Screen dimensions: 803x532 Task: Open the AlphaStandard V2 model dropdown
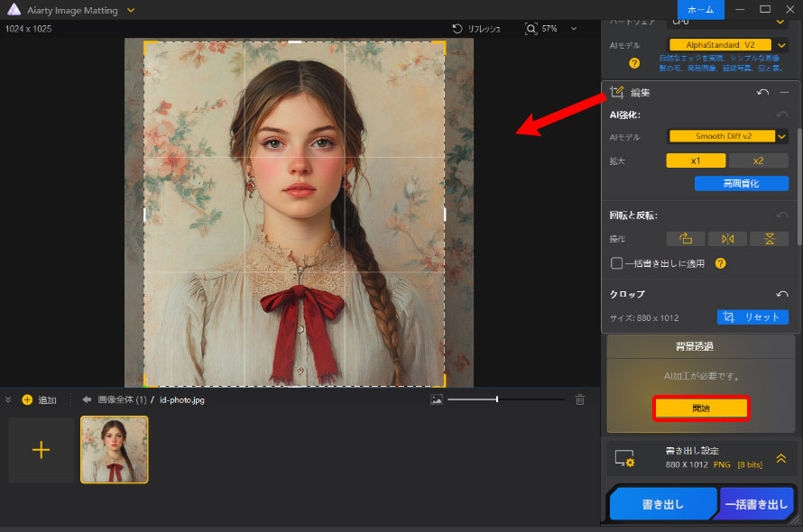tap(781, 44)
